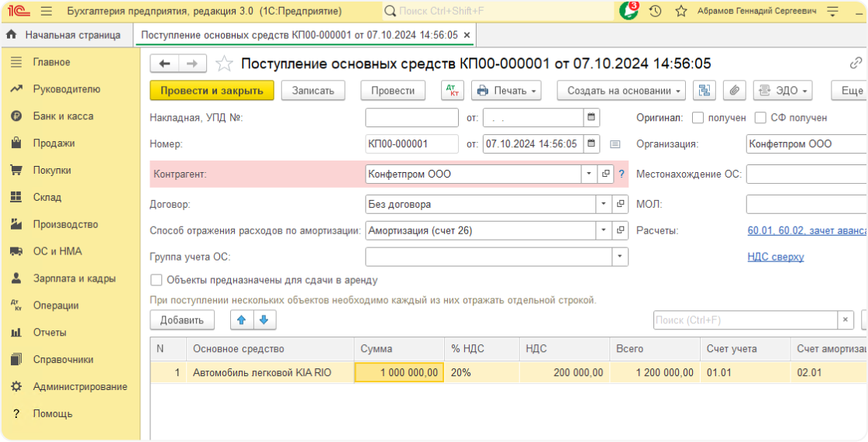Viewport: 868px width, 442px height.
Task: Toggle Оригинал получен checkbox
Action: coord(698,117)
